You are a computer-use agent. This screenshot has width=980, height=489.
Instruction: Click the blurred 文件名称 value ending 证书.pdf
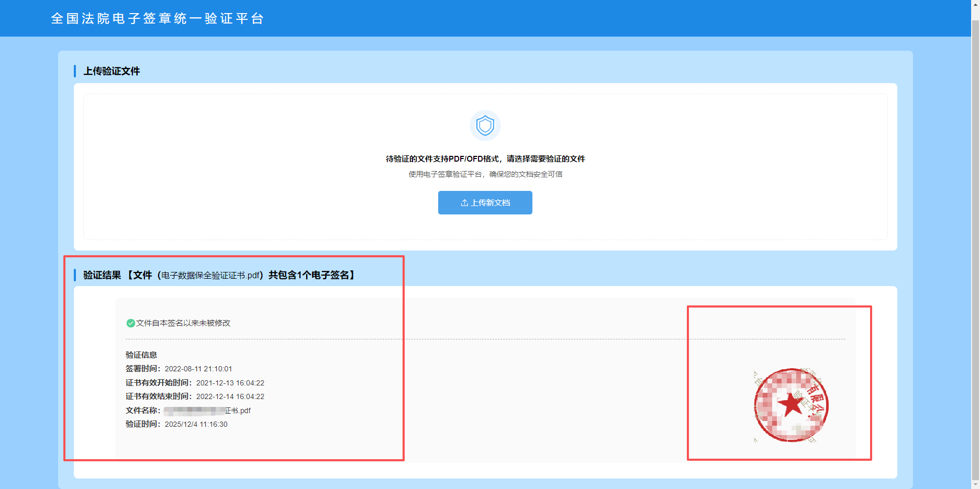coord(207,411)
